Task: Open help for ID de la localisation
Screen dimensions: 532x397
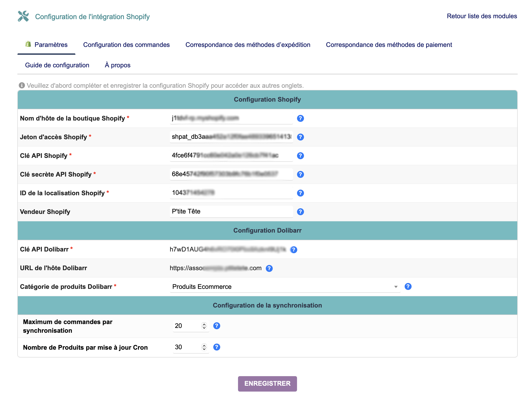Action: click(300, 193)
